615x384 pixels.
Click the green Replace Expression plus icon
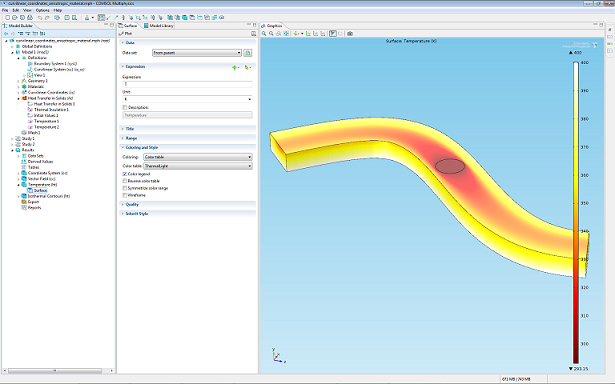[235, 67]
